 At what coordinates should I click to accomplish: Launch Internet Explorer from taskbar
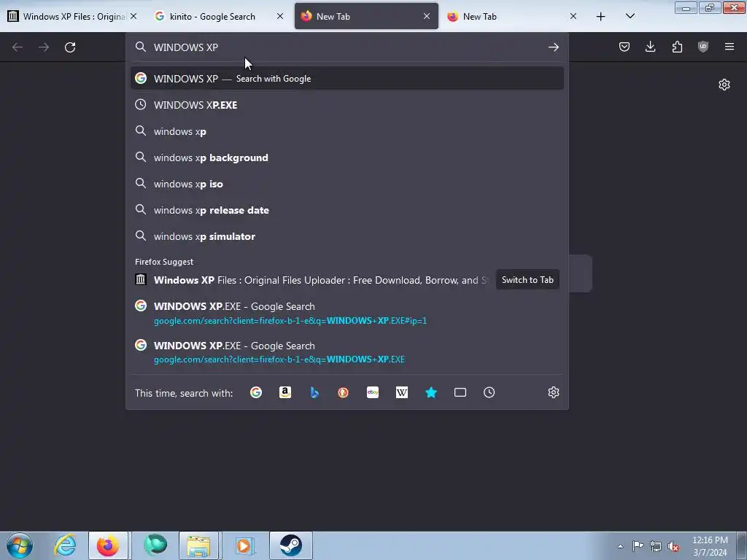[65, 545]
